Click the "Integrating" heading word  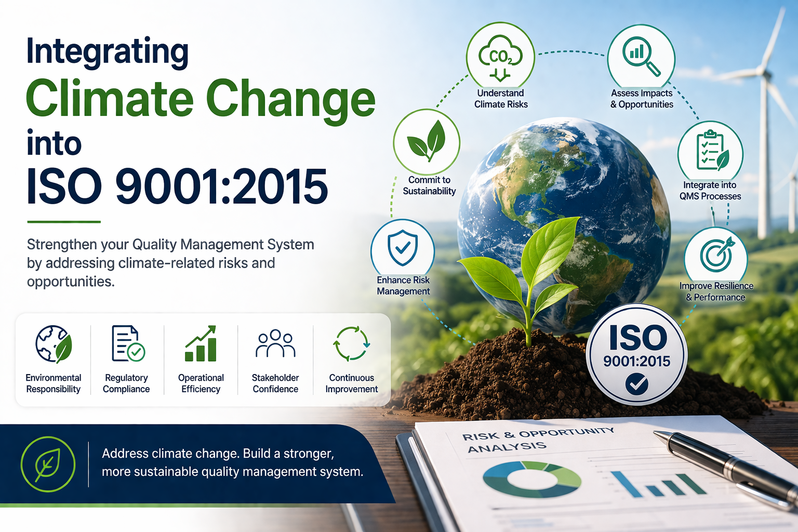coord(108,52)
